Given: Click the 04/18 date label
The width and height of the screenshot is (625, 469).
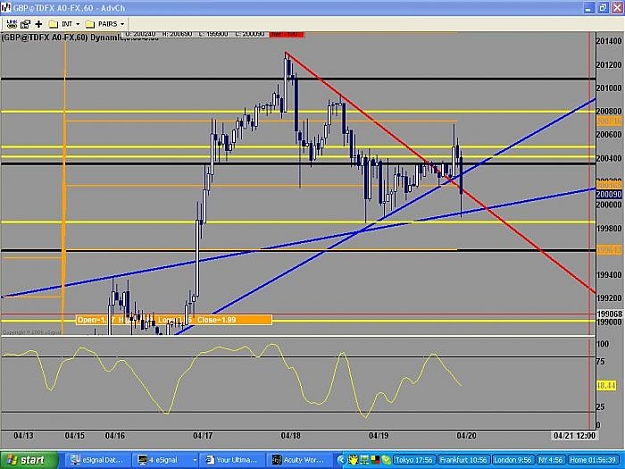Looking at the screenshot, I should pos(291,436).
